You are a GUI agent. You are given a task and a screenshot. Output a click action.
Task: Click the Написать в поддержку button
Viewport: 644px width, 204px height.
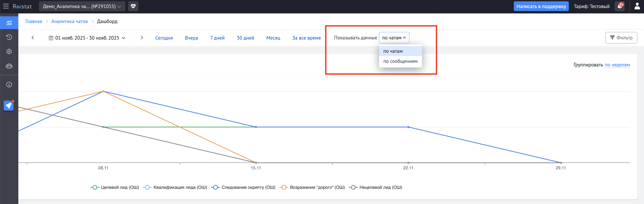coord(541,6)
